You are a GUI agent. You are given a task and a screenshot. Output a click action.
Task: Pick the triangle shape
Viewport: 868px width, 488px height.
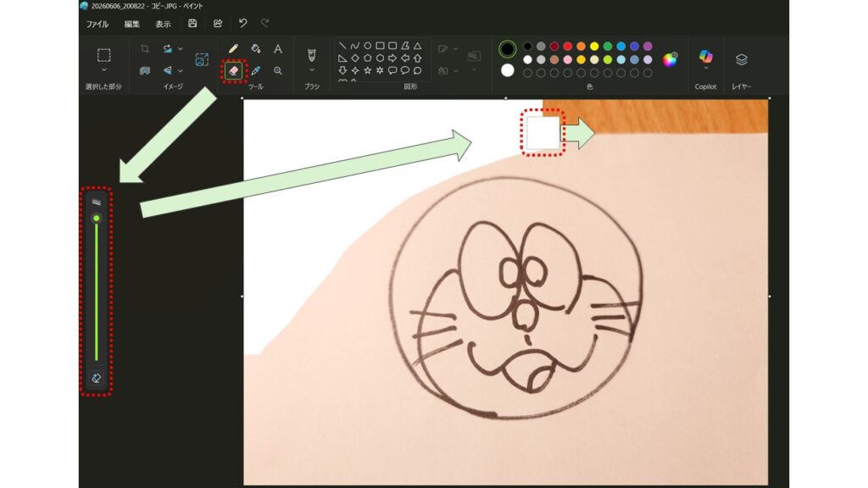pos(417,46)
